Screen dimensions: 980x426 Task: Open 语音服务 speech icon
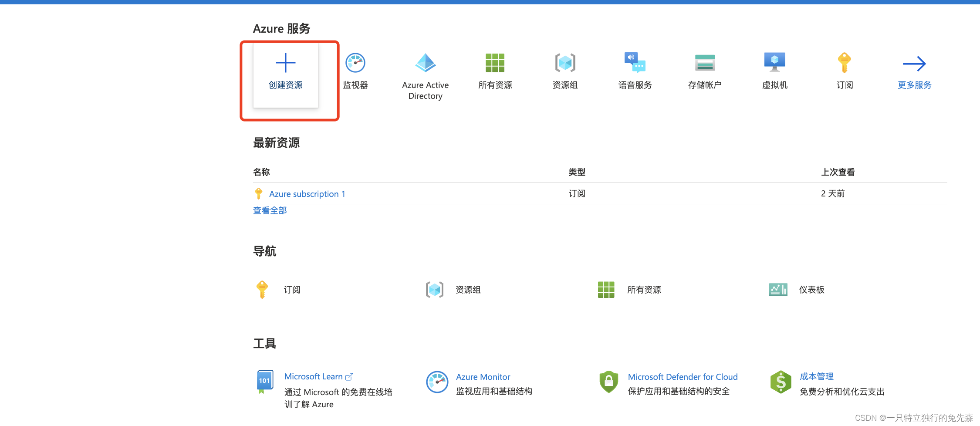[x=635, y=62]
